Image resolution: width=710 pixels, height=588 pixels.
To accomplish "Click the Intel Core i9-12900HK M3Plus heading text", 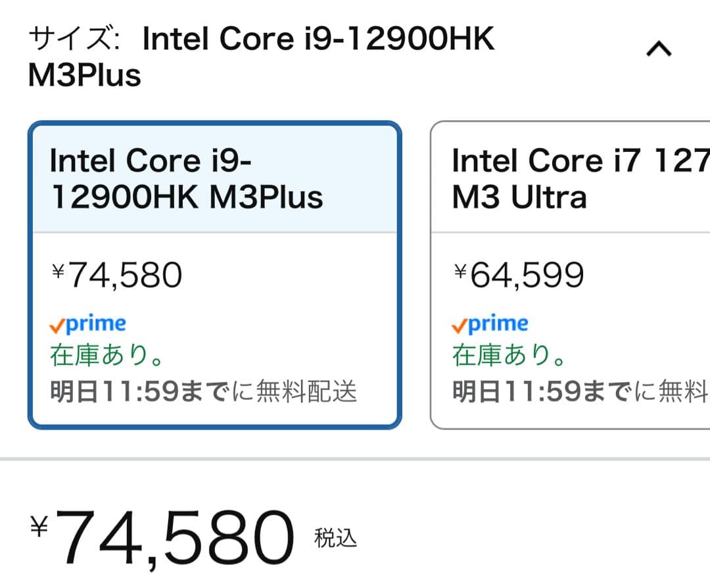I will coord(186,178).
